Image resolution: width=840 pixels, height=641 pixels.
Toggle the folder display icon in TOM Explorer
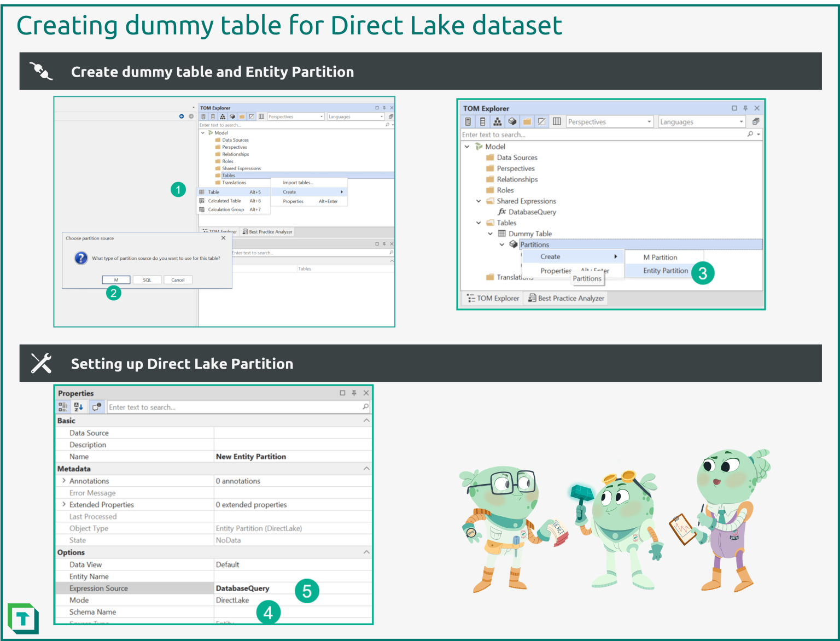[527, 121]
